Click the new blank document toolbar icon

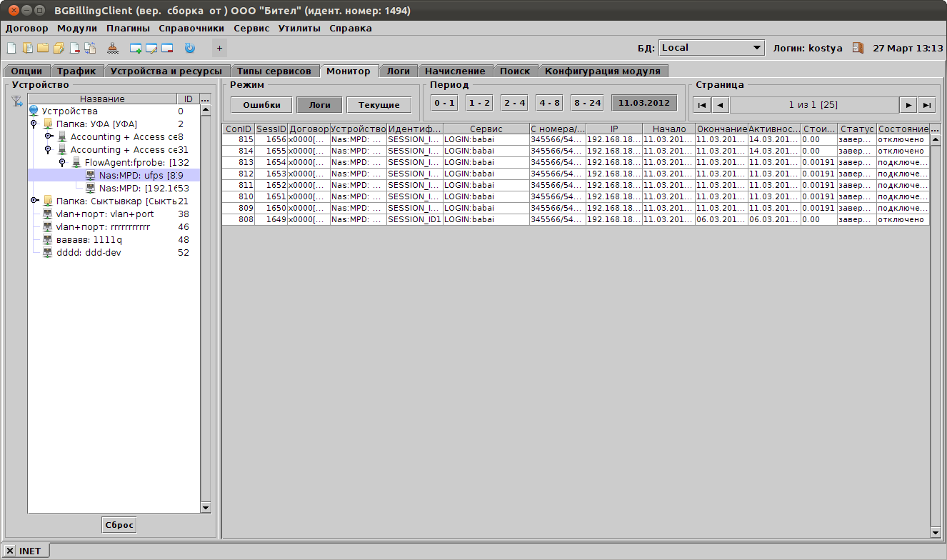(11, 49)
